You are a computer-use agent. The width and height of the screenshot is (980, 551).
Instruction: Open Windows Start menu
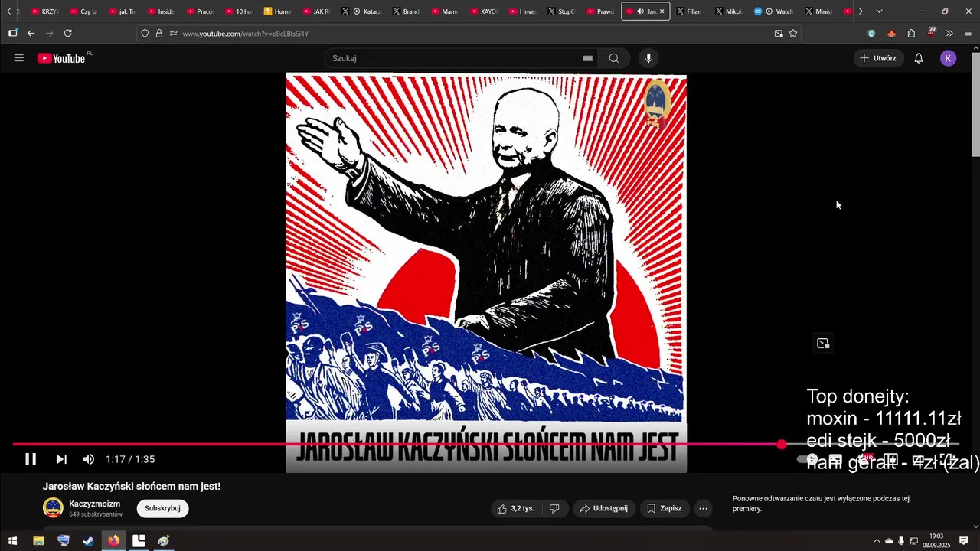point(12,540)
